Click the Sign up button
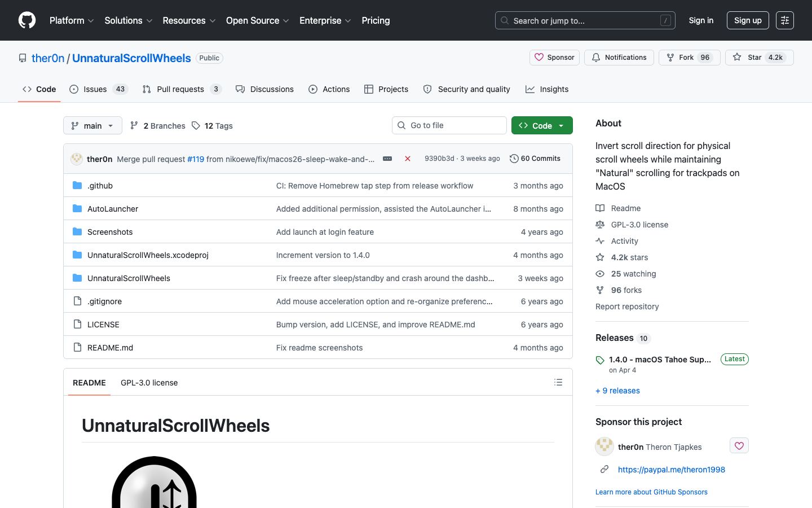This screenshot has width=812, height=508. [x=748, y=20]
